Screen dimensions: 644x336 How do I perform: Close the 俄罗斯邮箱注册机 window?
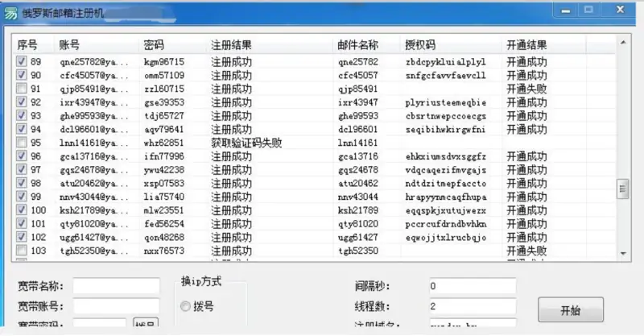[x=620, y=10]
